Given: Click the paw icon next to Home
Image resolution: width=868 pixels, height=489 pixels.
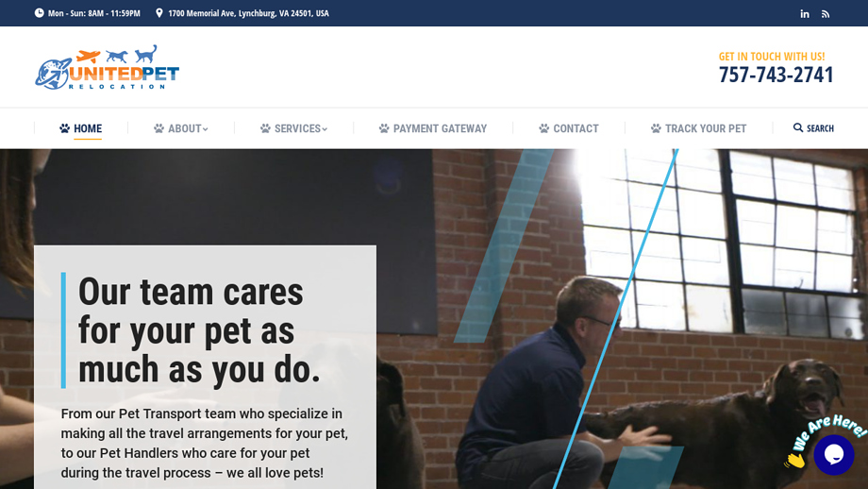Looking at the screenshot, I should 65,128.
